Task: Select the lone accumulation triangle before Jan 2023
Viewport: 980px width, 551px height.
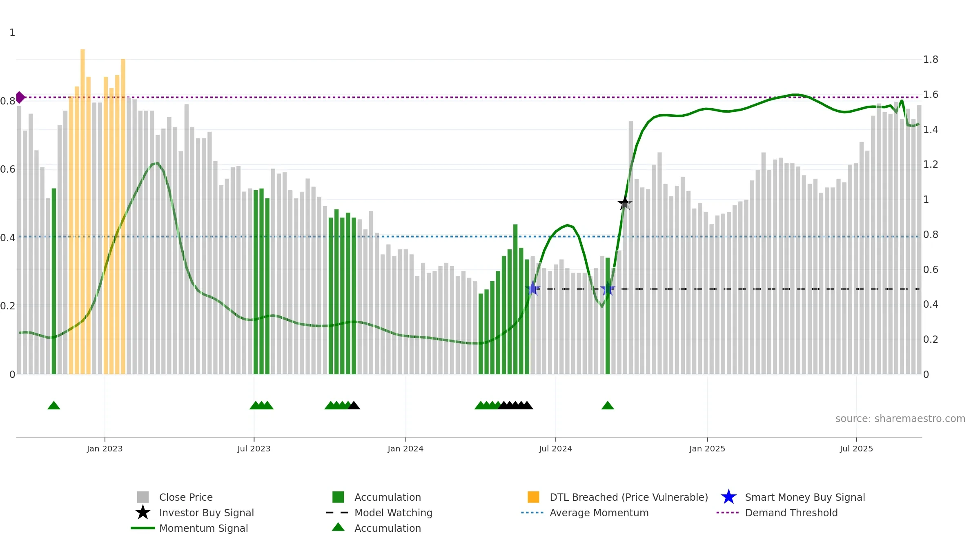Action: 54,405
